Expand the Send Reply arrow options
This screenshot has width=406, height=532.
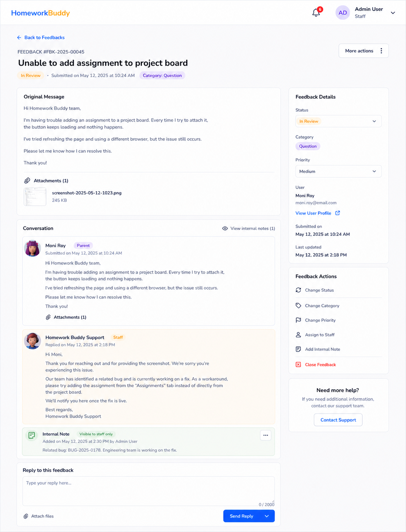click(x=267, y=516)
